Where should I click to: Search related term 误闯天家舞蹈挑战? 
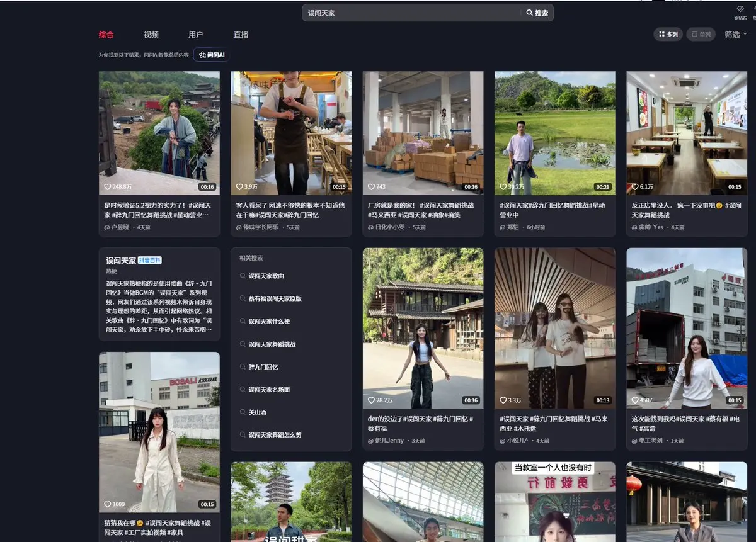pos(272,344)
